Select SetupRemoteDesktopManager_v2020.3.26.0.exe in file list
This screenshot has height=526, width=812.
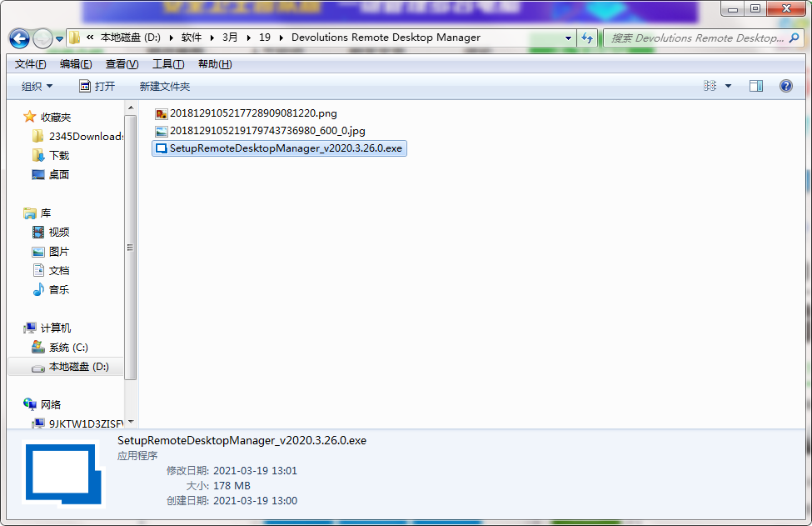click(279, 148)
